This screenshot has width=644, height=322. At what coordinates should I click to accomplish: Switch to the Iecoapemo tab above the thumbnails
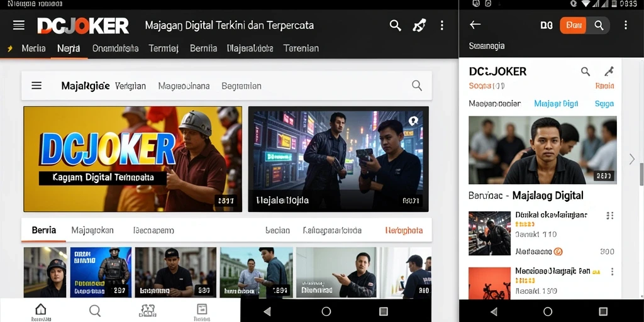(x=153, y=230)
